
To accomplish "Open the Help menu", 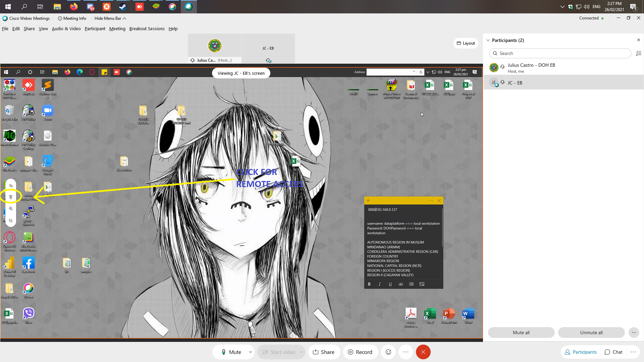I will 173,29.
